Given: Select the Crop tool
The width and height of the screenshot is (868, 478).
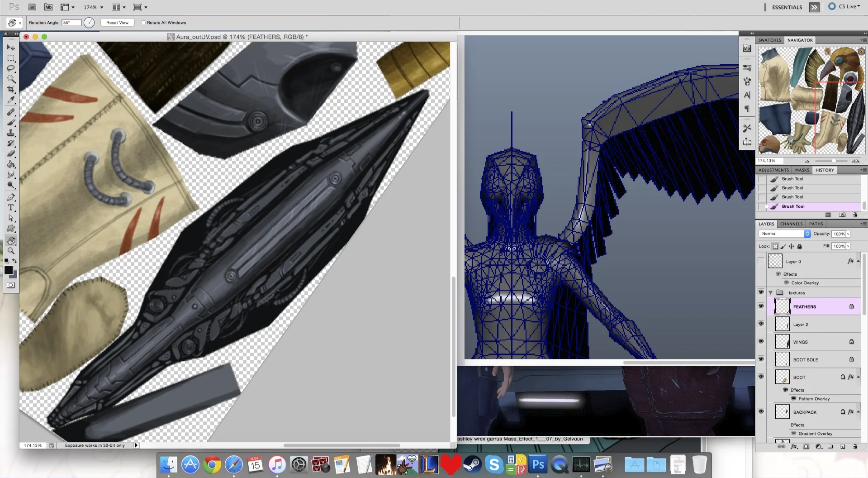Looking at the screenshot, I should [x=11, y=89].
